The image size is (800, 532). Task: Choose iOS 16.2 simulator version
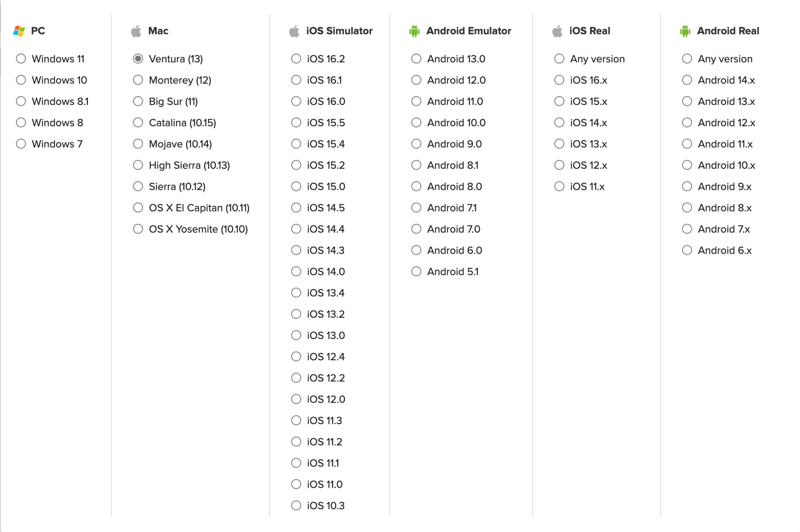(x=296, y=59)
